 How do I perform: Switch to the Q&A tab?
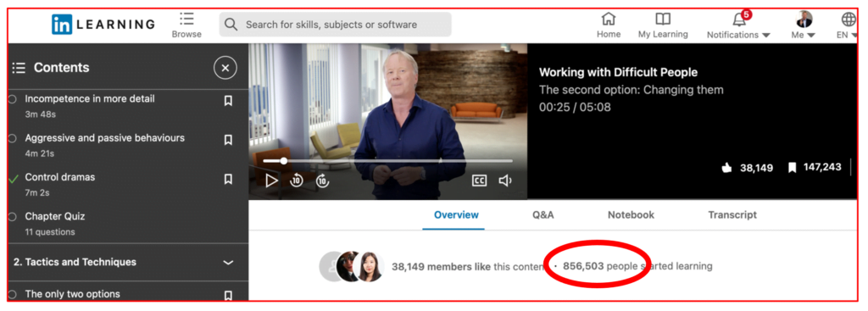click(x=543, y=215)
